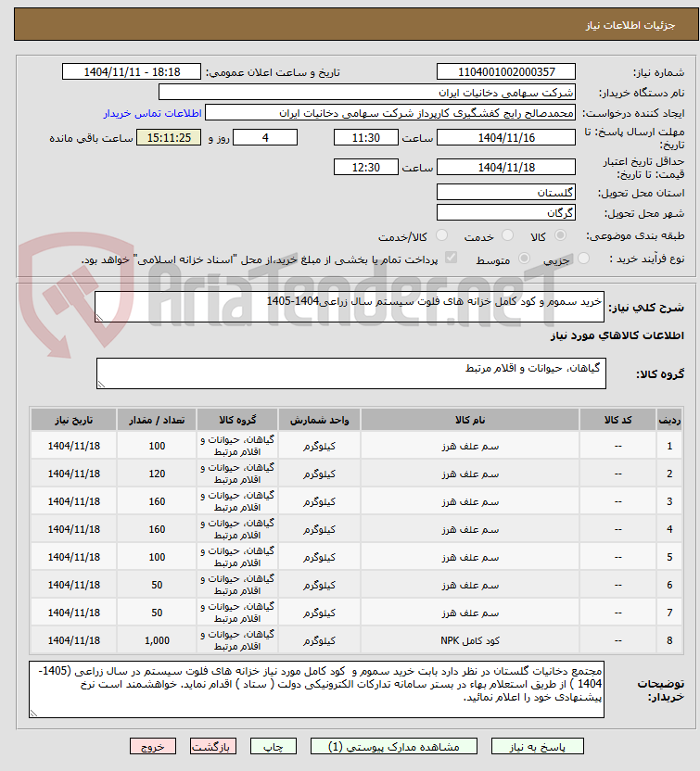This screenshot has width=700, height=771.
Task: Select row 8 کود کامل NPK
Action: point(357,640)
